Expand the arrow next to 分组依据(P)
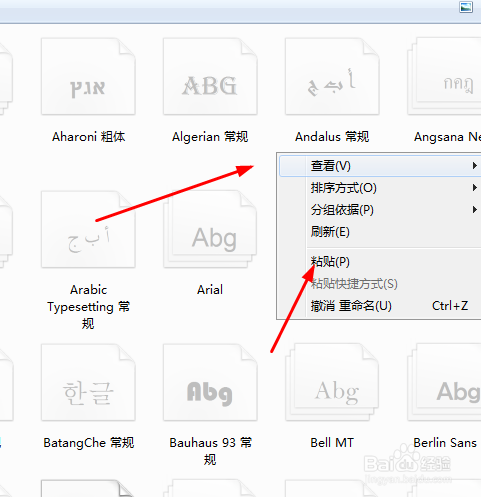 pos(474,210)
